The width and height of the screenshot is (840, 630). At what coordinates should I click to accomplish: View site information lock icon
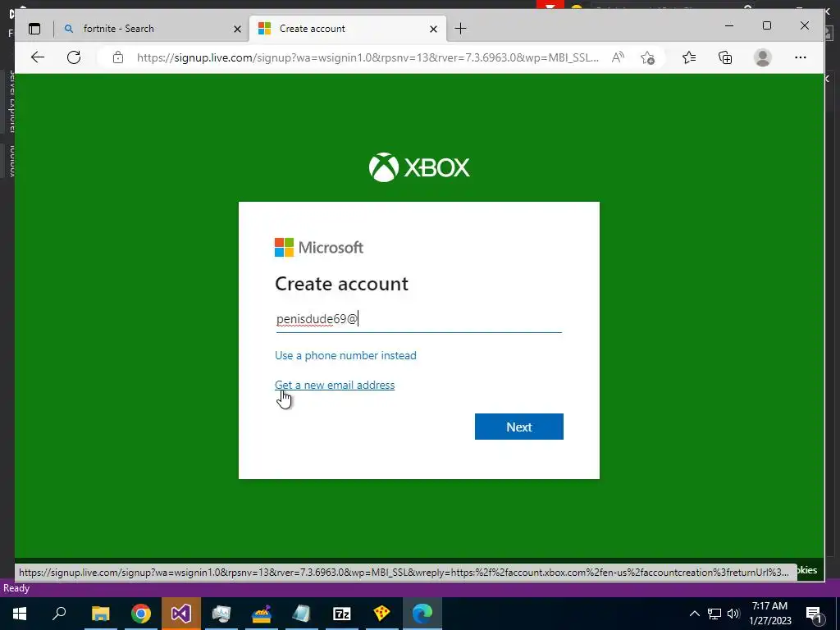click(118, 57)
